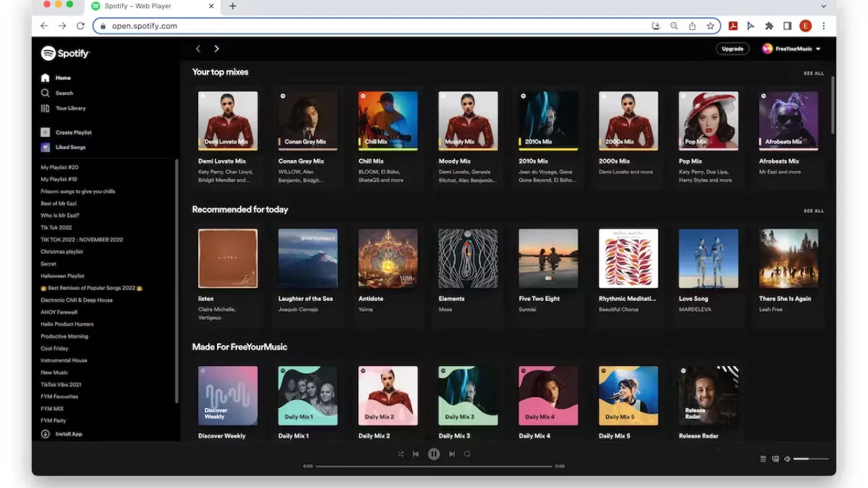Close the Spotify – Web Player tab

pos(211,6)
